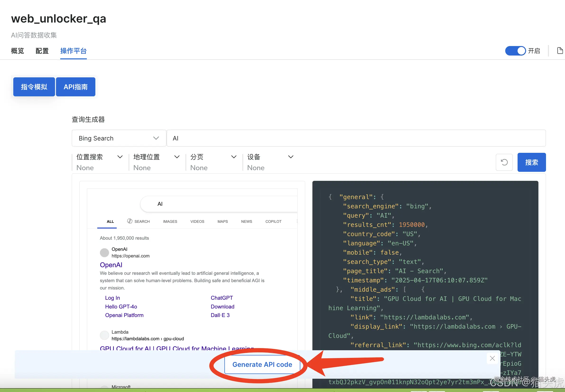Screen dimensions: 565x392
Task: Open the API指南 guide button
Action: pos(75,87)
